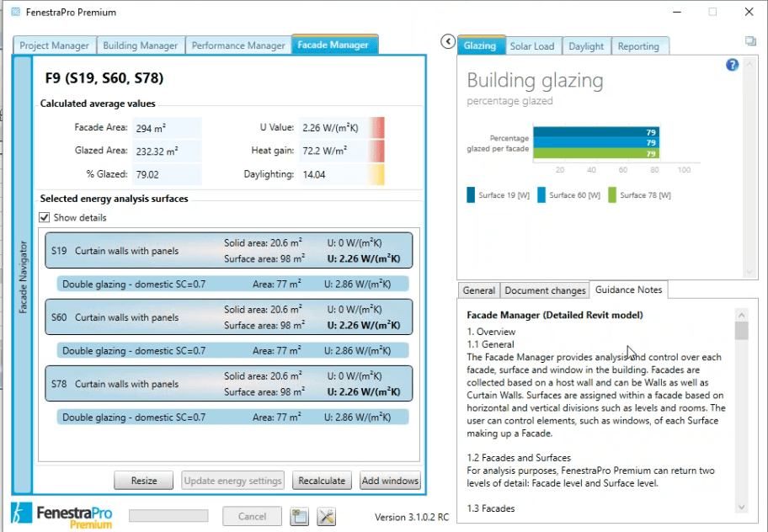Select the S78 Curtain walls surface row
768x532 pixels.
click(227, 384)
